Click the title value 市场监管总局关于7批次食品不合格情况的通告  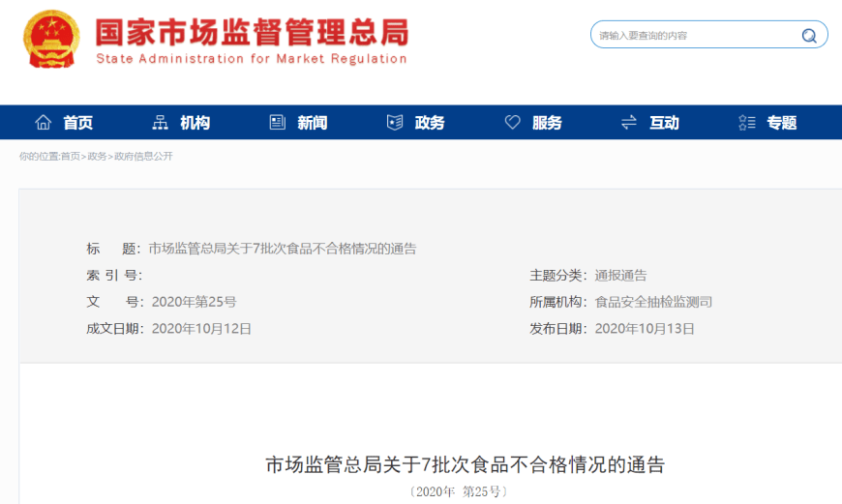283,249
